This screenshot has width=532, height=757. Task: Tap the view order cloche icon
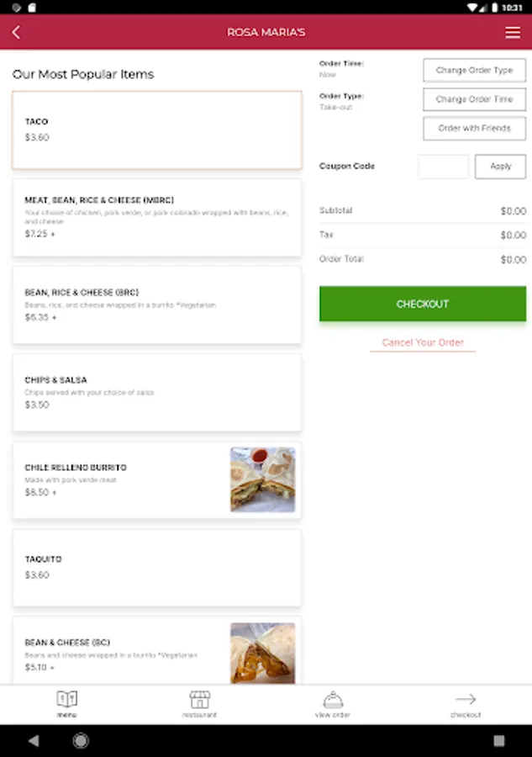333,700
